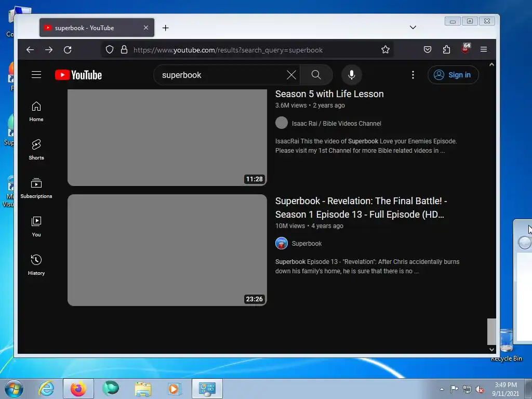
Task: Start voice search with the microphone
Action: pos(352,75)
